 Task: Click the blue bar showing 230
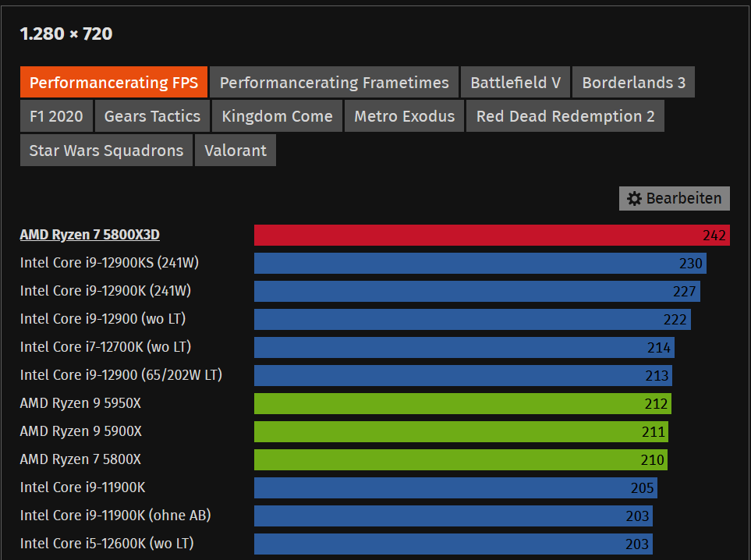480,264
